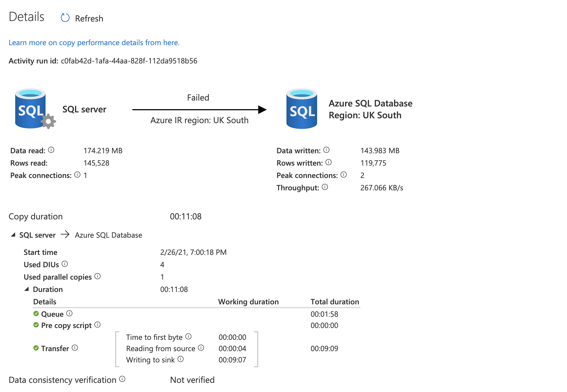This screenshot has width=567, height=392.
Task: Click the info icon beside Used DIUs
Action: pyautogui.click(x=65, y=264)
